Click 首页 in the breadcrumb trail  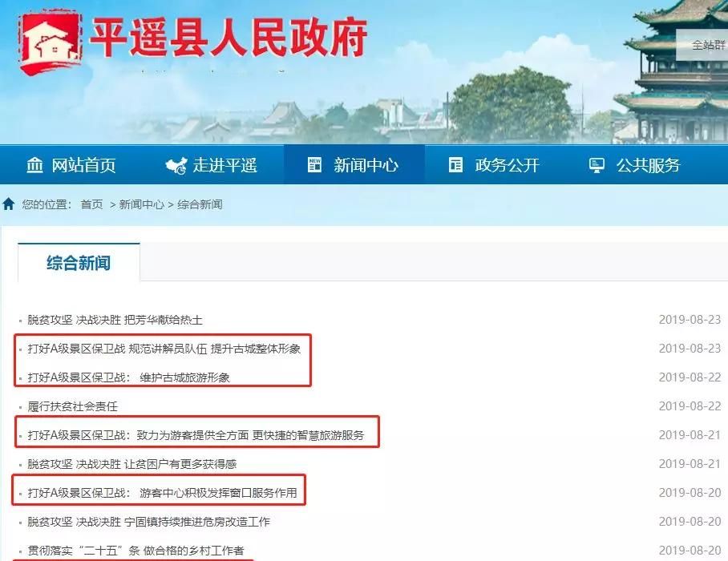tap(91, 205)
